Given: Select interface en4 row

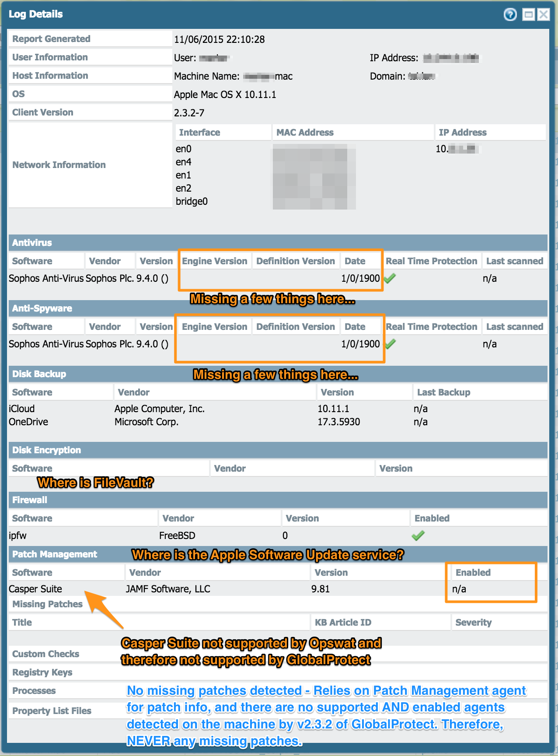Looking at the screenshot, I should pyautogui.click(x=184, y=162).
